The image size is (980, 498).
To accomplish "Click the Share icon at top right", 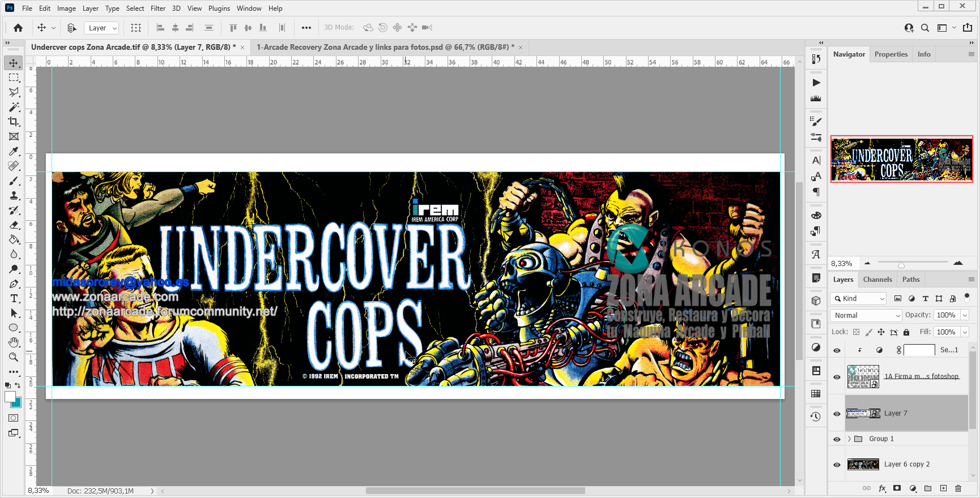I will tap(968, 27).
